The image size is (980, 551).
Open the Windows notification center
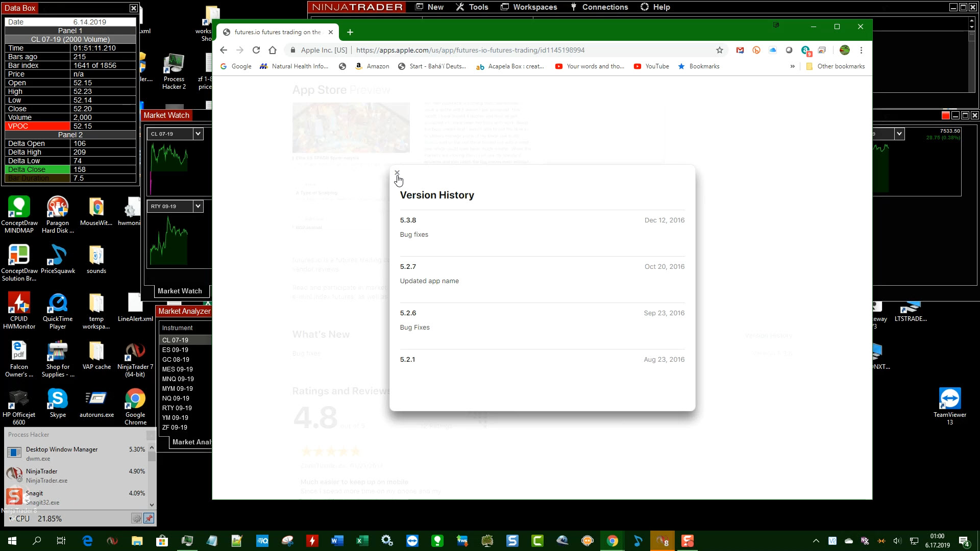point(964,541)
